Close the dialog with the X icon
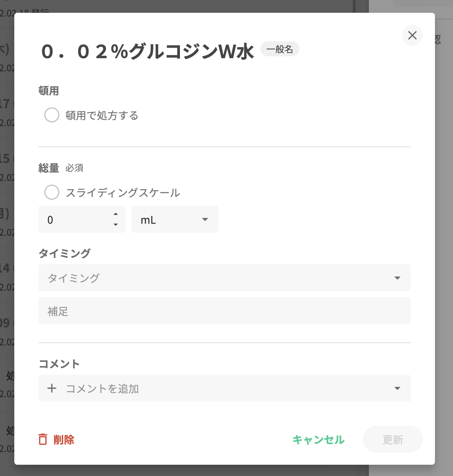453x476 pixels. pyautogui.click(x=412, y=35)
